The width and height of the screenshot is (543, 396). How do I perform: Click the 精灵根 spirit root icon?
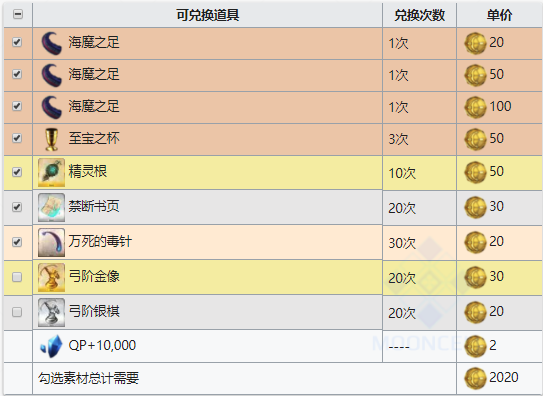51,172
